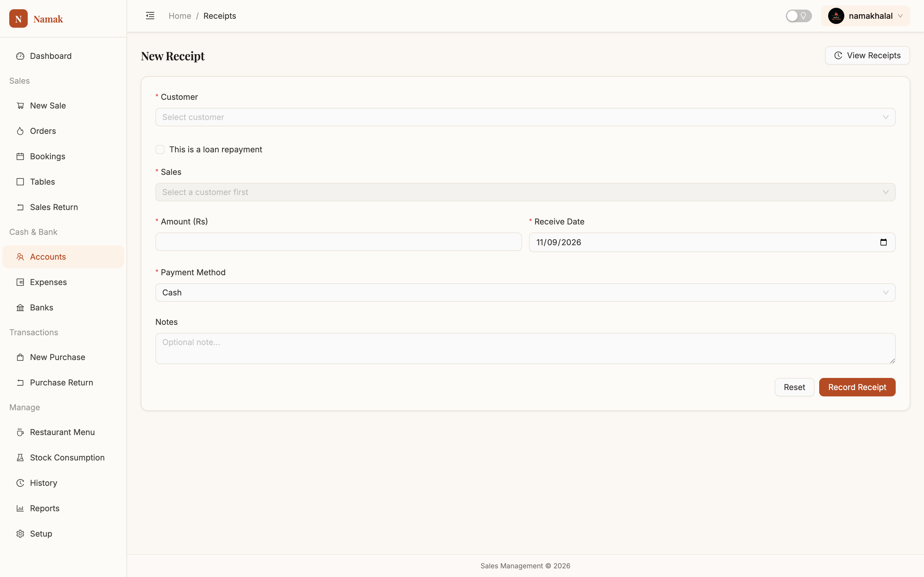Screen dimensions: 924x577
Task: Click the Stock Consumption flask icon
Action: [20, 458]
